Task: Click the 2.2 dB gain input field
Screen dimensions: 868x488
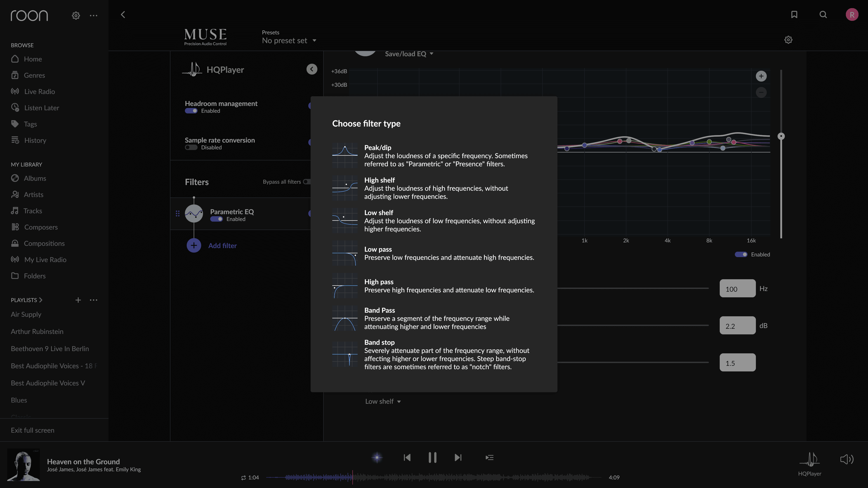Action: tap(738, 326)
